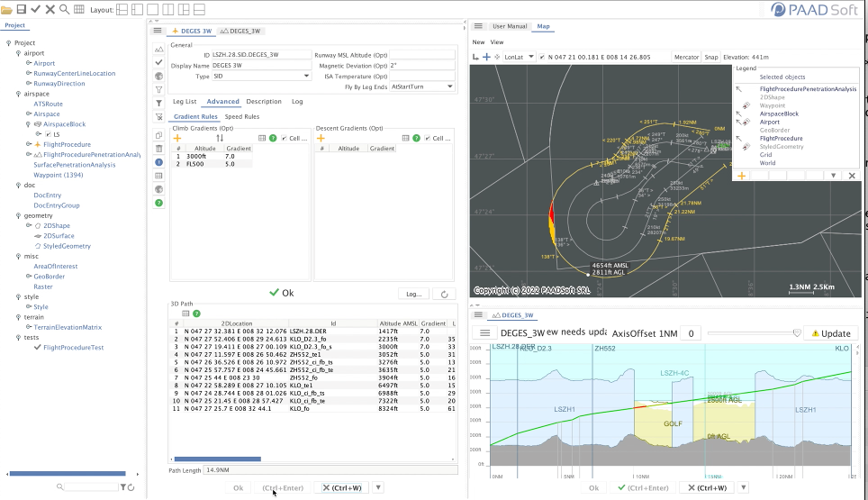Image resolution: width=868 pixels, height=500 pixels.
Task: Toggle selectability arrow for FlightProcedurePenetrationAnalysis in Legend
Action: pyautogui.click(x=738, y=89)
